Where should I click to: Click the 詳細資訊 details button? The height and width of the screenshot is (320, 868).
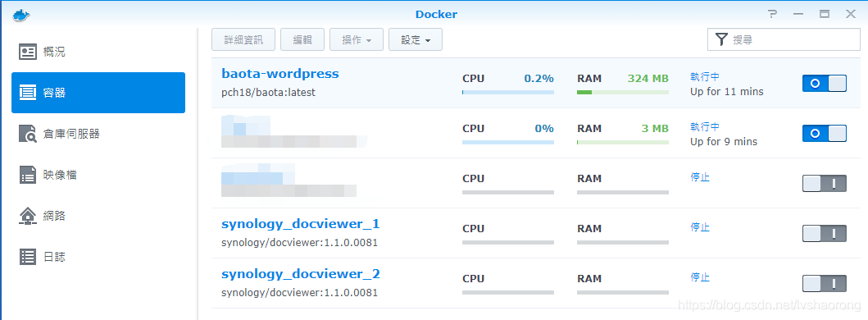[243, 40]
